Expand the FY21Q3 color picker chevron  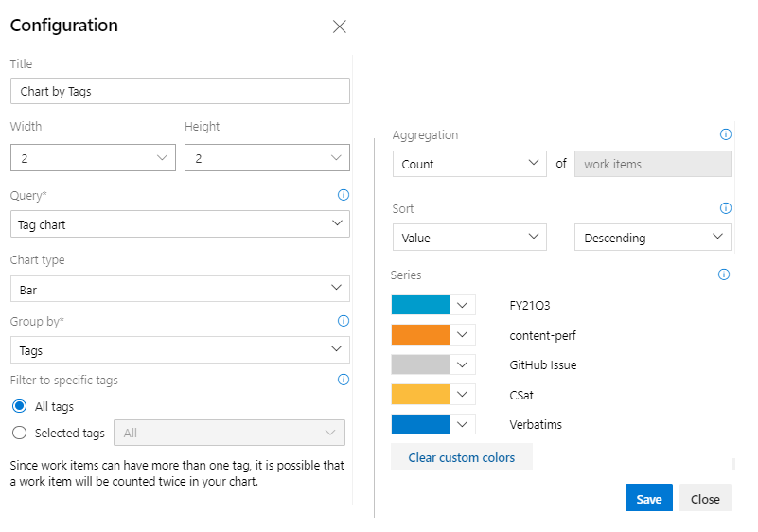[x=462, y=305]
